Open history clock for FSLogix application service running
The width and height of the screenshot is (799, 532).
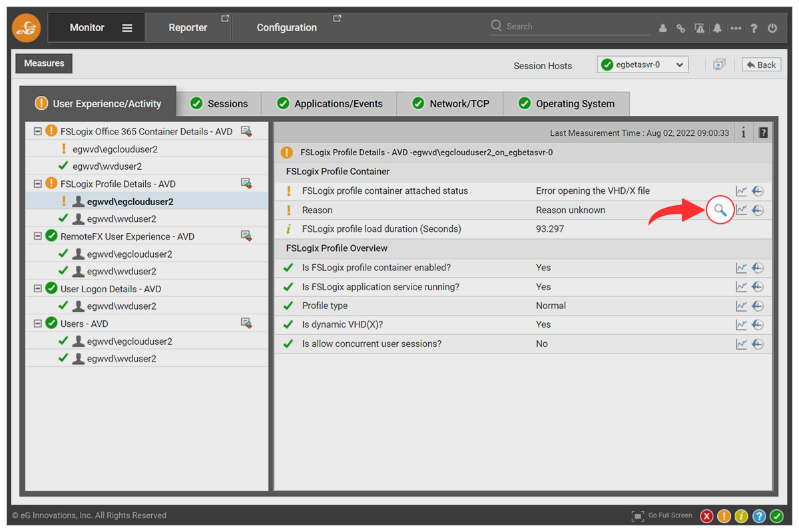pyautogui.click(x=758, y=287)
